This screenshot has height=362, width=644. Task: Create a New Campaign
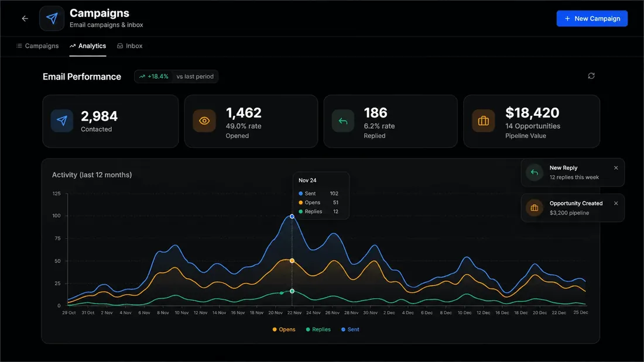click(592, 19)
